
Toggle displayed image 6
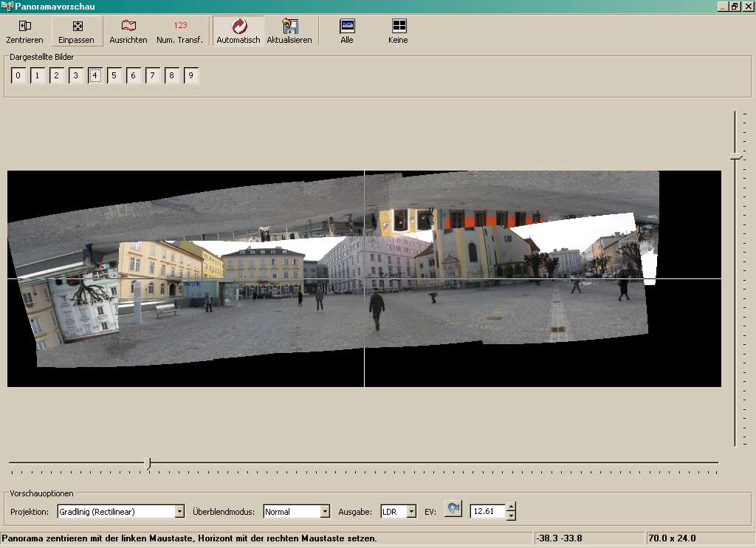pos(134,75)
